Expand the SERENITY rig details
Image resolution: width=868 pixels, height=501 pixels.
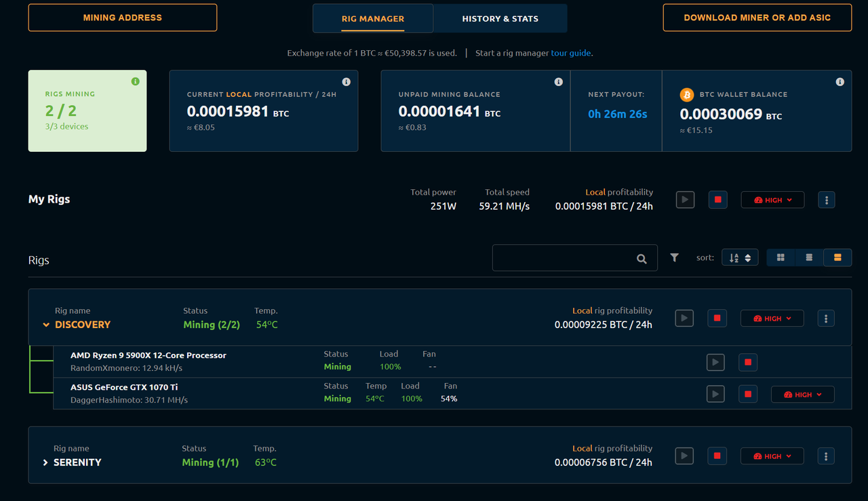45,462
